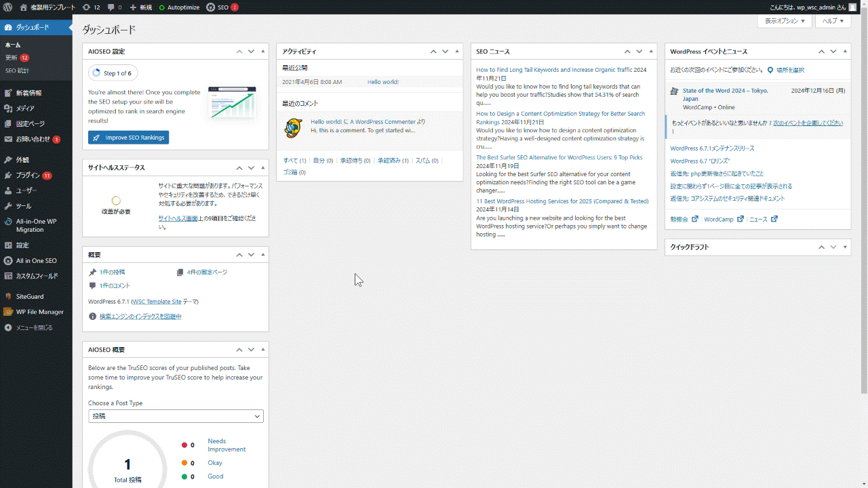Open the site home link in admin bar
Screen dimensions: 868x488
(47, 7)
